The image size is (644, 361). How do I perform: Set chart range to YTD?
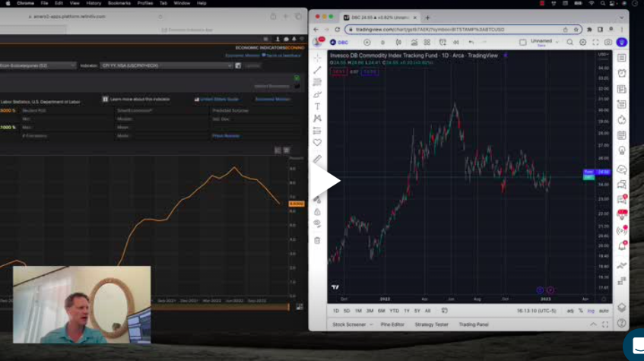[x=394, y=311]
